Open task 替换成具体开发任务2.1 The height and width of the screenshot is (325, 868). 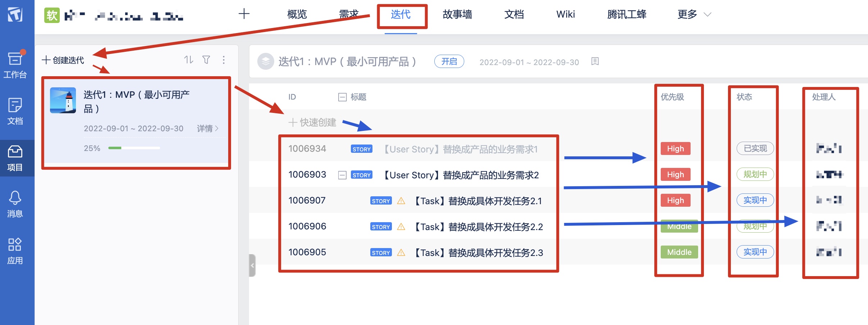click(477, 201)
